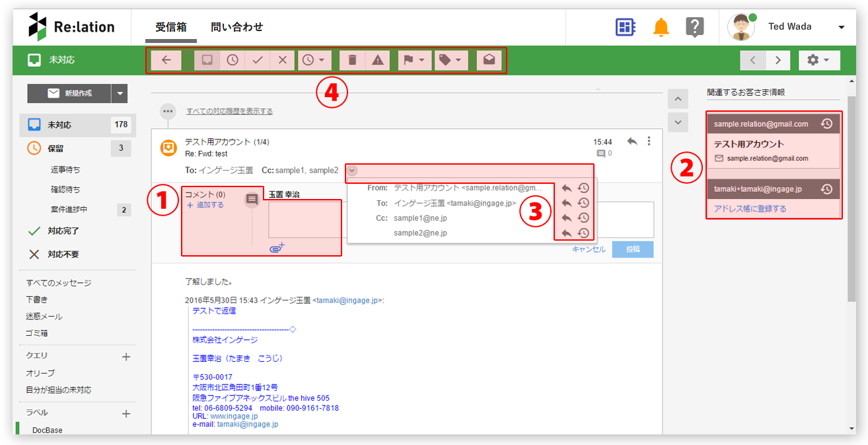Jump down with the down-chevron button beside the thread
The width and height of the screenshot is (868, 445).
pyautogui.click(x=678, y=122)
